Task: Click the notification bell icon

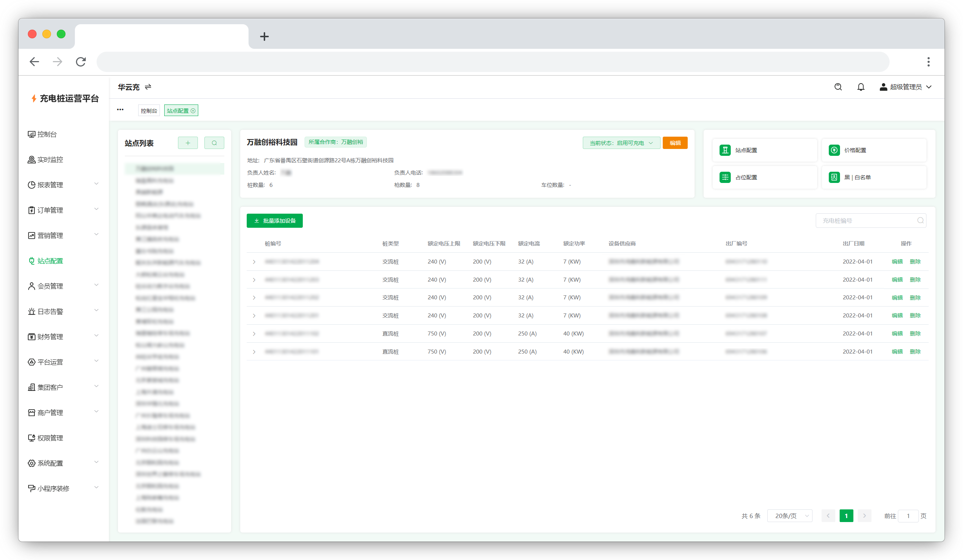Action: tap(861, 87)
